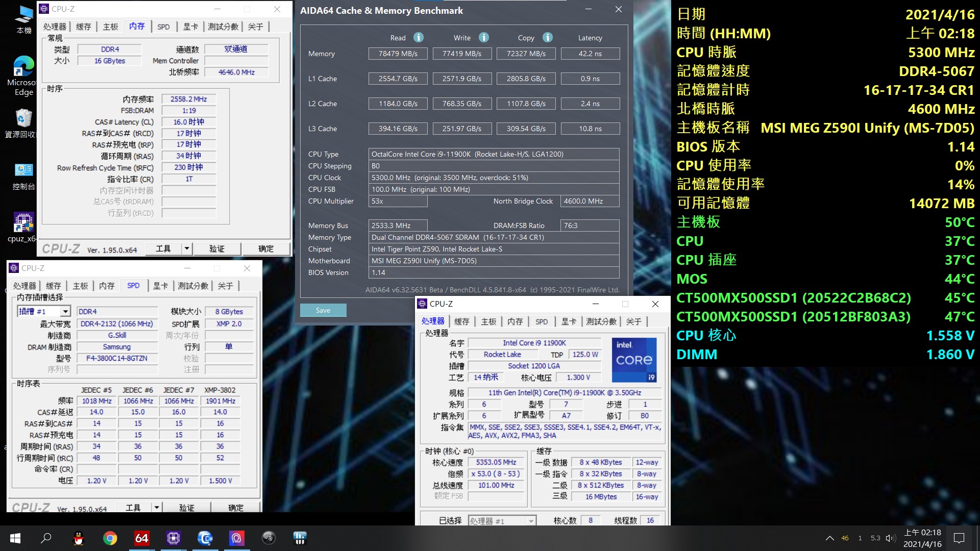
Task: Switch to AIDA64 taskbar icon
Action: pos(141,538)
